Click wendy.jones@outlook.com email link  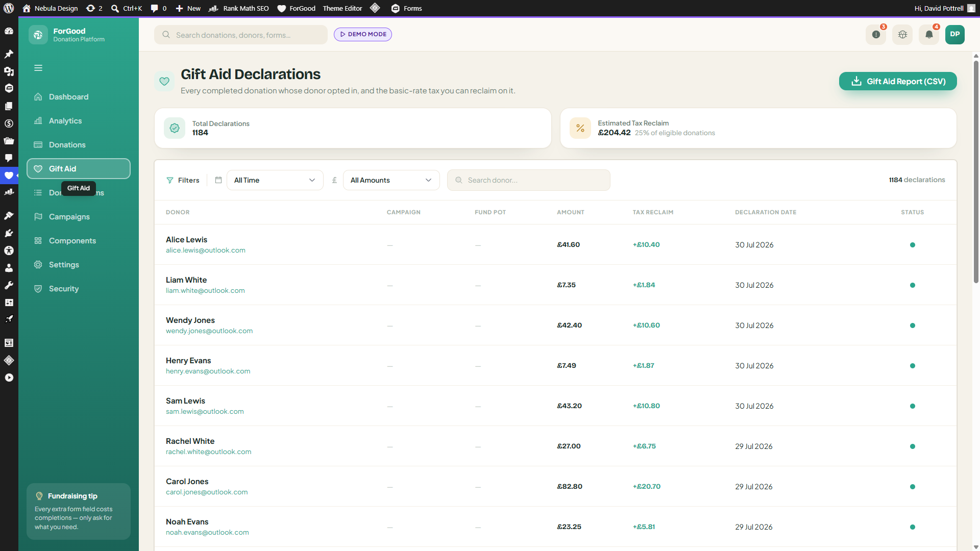[x=209, y=331]
